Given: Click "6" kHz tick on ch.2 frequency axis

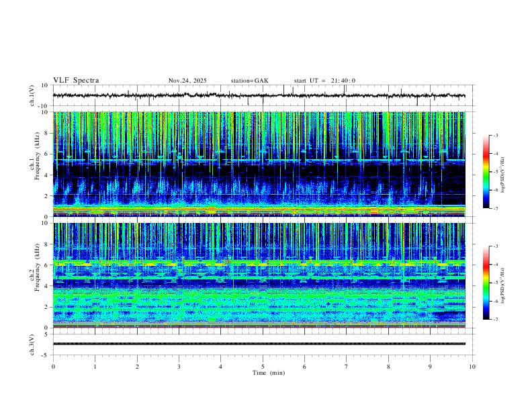Looking at the screenshot, I should (47, 265).
